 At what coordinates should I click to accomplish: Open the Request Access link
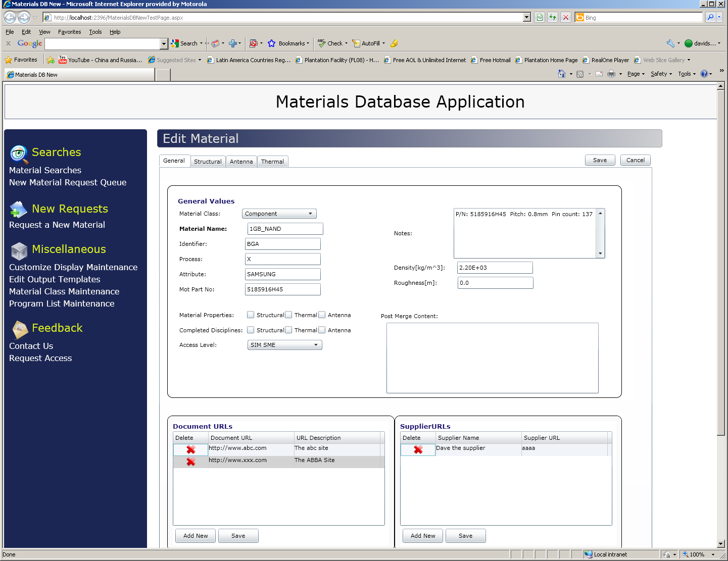(x=40, y=358)
